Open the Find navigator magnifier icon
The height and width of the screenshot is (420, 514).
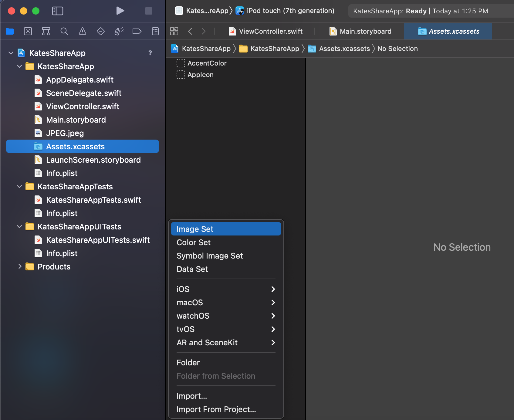[64, 31]
